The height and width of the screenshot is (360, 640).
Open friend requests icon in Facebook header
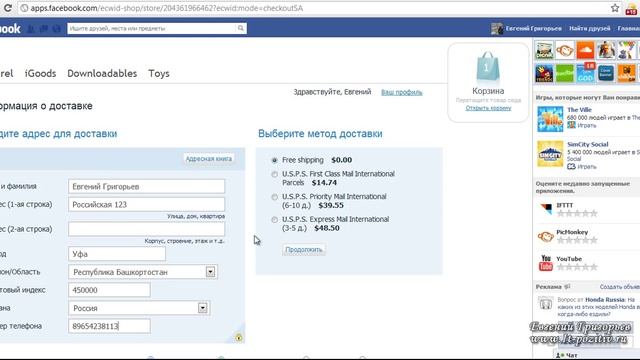click(31, 29)
